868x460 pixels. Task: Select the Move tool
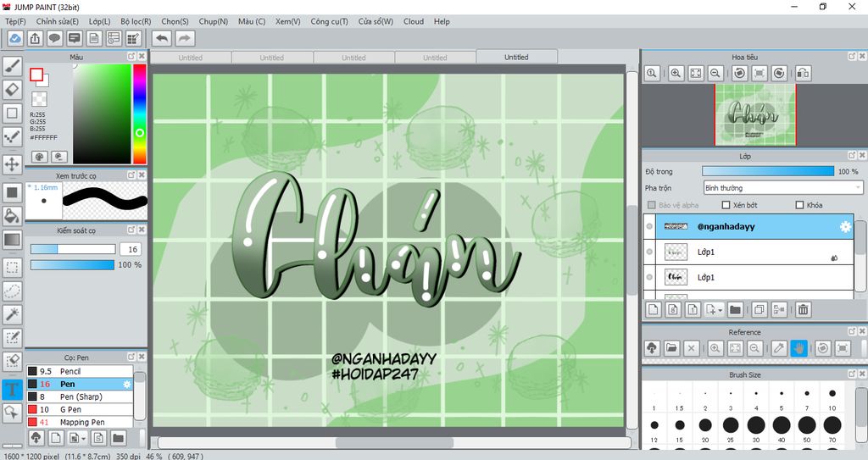pyautogui.click(x=12, y=163)
